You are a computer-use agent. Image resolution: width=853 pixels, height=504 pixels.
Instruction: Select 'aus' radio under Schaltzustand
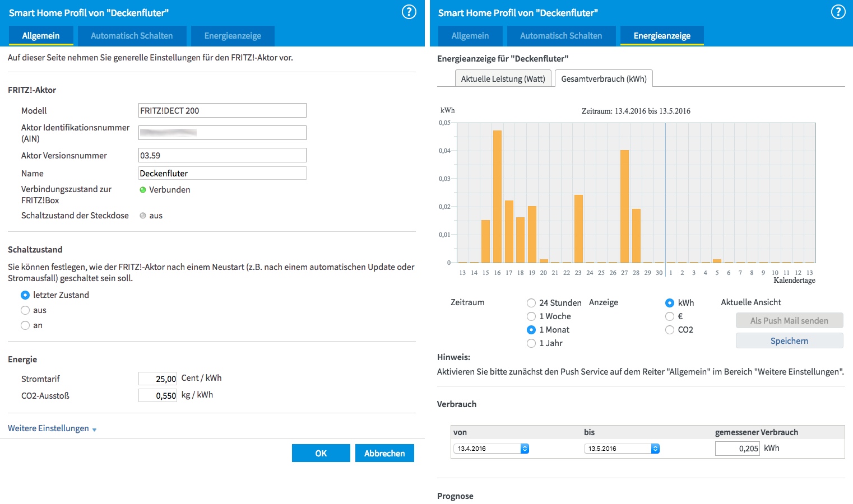pyautogui.click(x=25, y=310)
